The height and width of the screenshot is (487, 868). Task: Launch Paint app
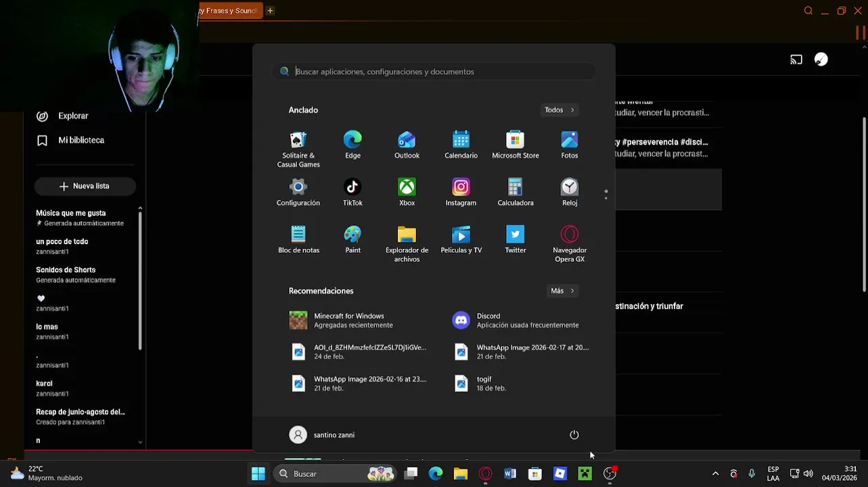352,240
